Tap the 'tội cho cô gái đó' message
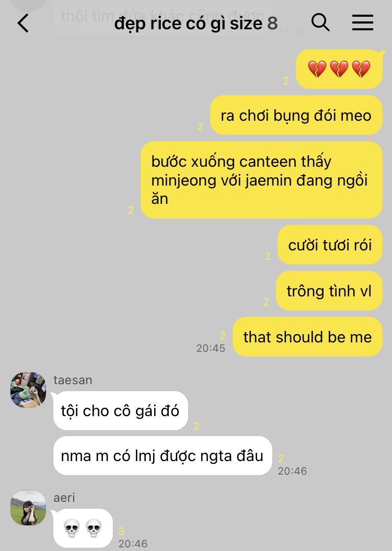This screenshot has width=392, height=551. [x=121, y=411]
